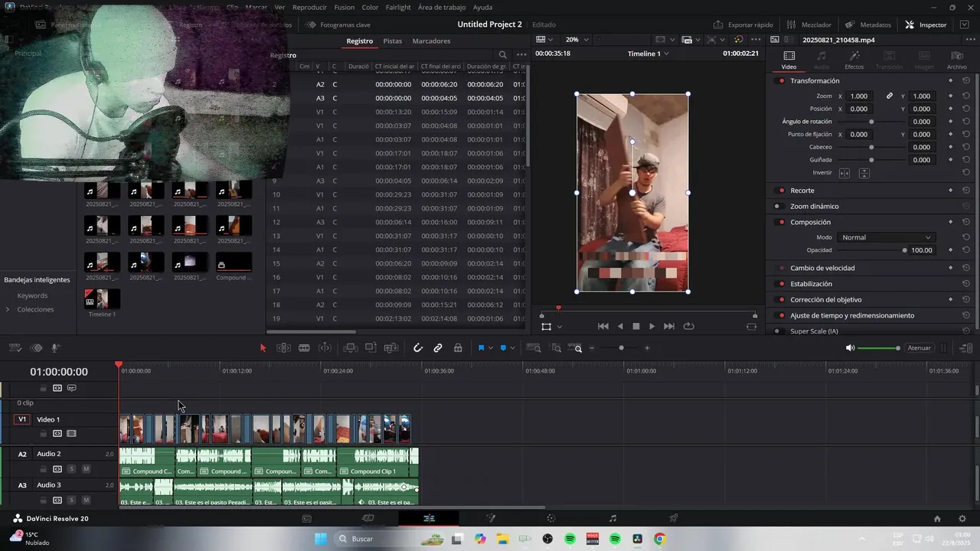Expand the Cambio de velocidad section
Screen dimensions: 980x551
[822, 268]
